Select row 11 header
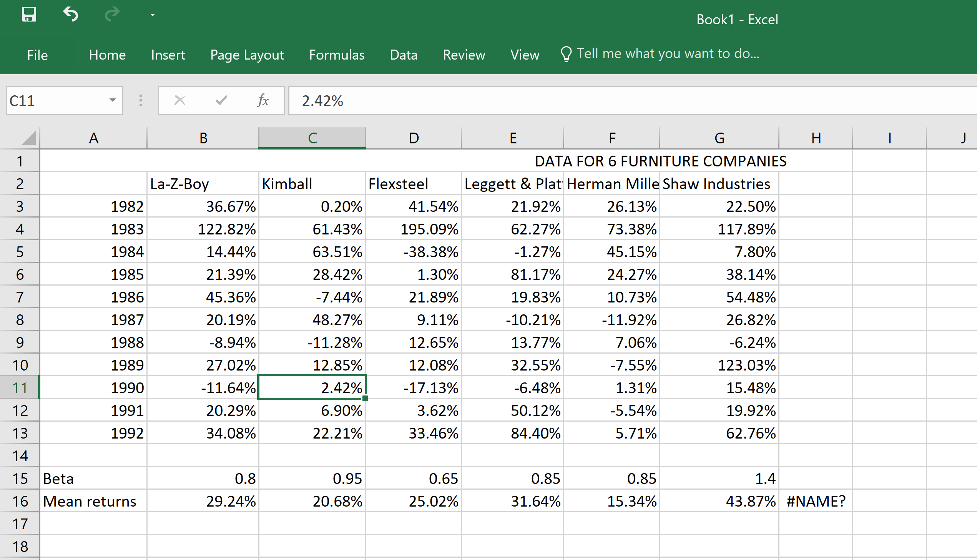977x560 pixels. click(x=20, y=387)
